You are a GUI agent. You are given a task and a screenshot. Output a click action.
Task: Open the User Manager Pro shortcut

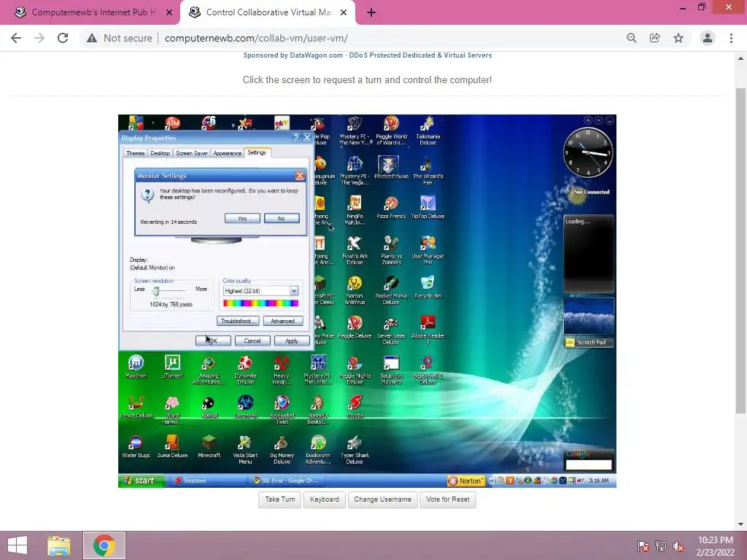(427, 250)
